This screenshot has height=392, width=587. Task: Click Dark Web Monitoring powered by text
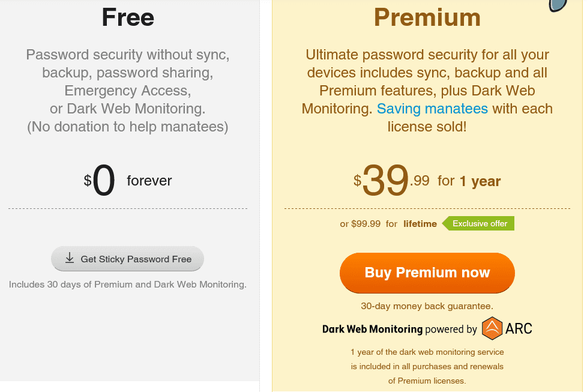(x=400, y=329)
